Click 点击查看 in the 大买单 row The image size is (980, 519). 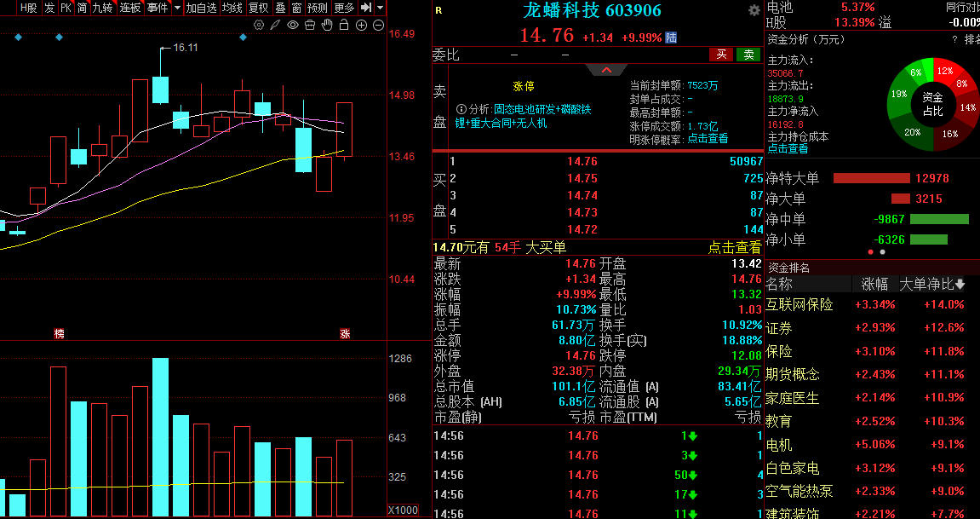tap(735, 248)
